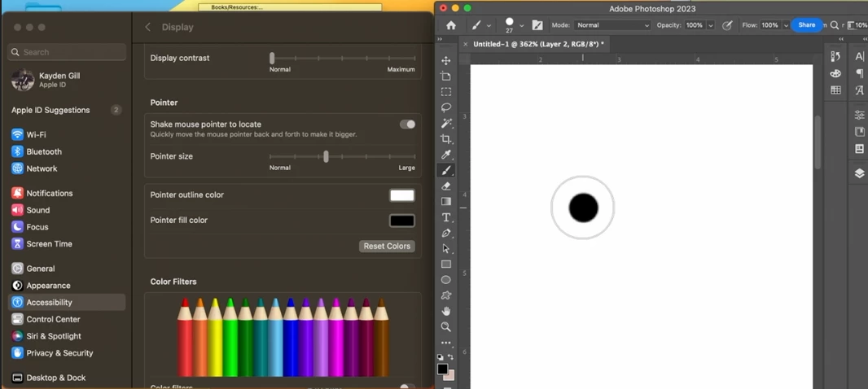Select the Rectangle shape tool

(x=445, y=264)
